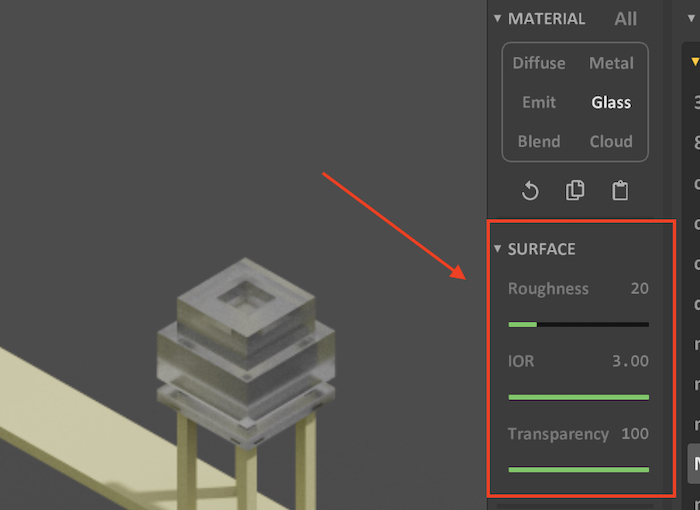Viewport: 700px width, 510px height.
Task: Click the IOR label
Action: point(521,361)
